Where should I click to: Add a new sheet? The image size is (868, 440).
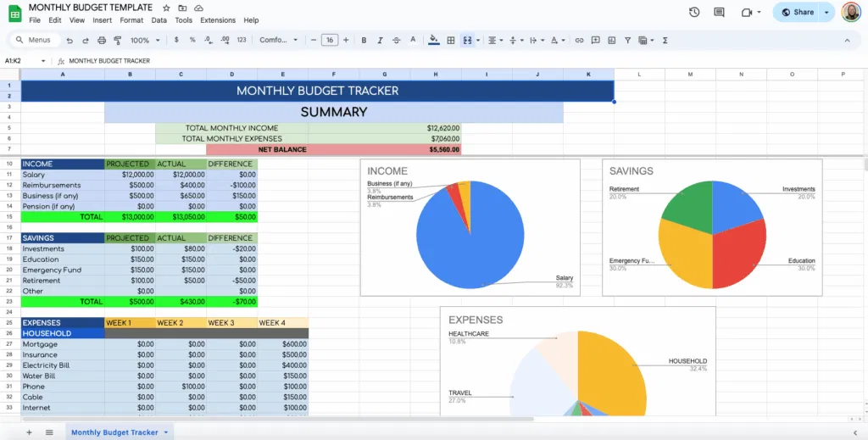pos(30,432)
